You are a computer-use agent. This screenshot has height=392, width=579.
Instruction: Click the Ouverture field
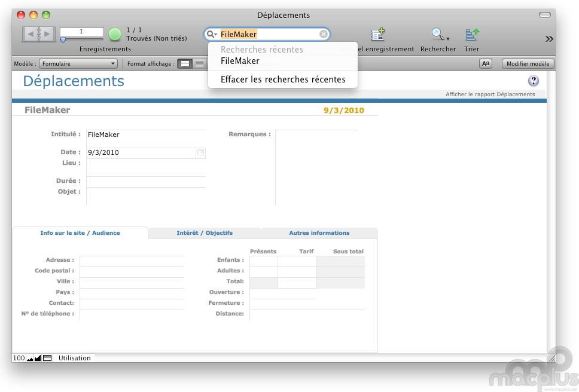pos(284,293)
